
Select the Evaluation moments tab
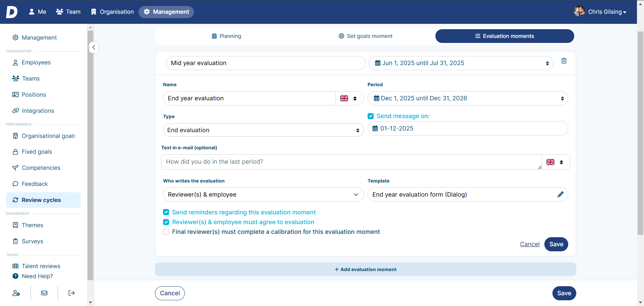pos(504,36)
